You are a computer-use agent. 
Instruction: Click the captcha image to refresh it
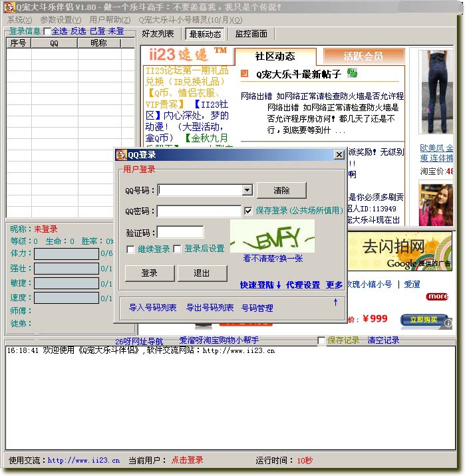pyautogui.click(x=272, y=236)
